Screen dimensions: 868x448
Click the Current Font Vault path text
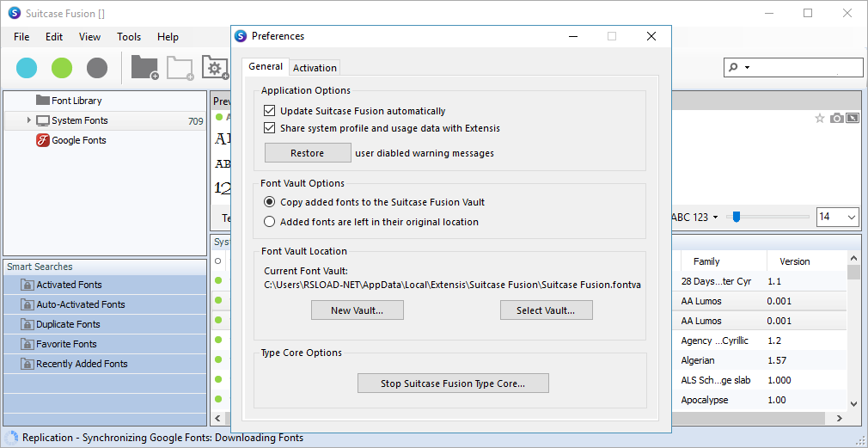click(452, 285)
